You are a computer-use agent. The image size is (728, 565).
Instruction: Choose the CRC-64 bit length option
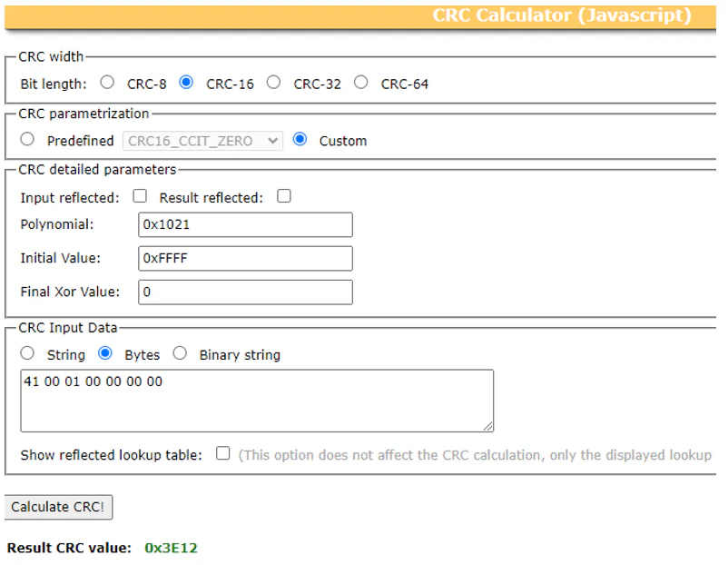coord(360,83)
